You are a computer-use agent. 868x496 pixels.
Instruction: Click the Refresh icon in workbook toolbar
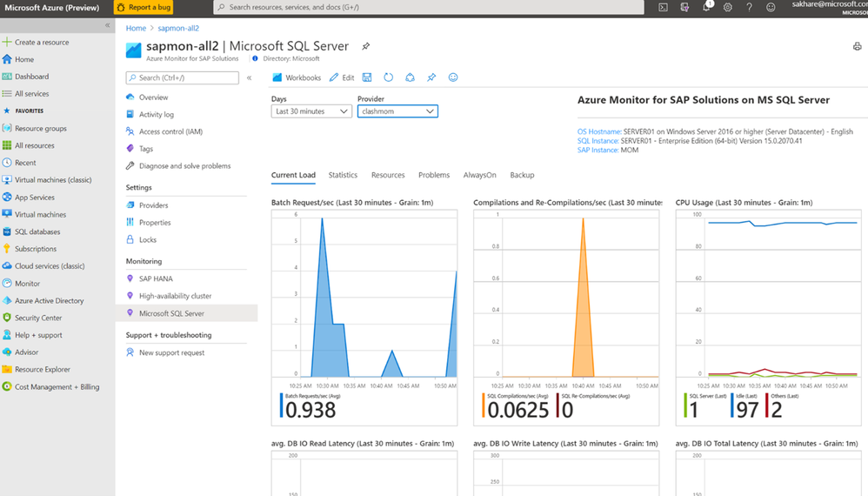click(x=388, y=77)
